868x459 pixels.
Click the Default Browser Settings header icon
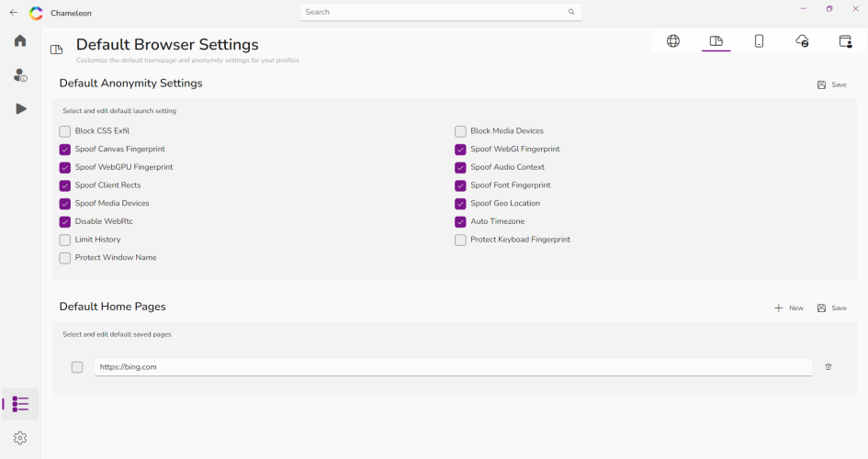coord(56,50)
